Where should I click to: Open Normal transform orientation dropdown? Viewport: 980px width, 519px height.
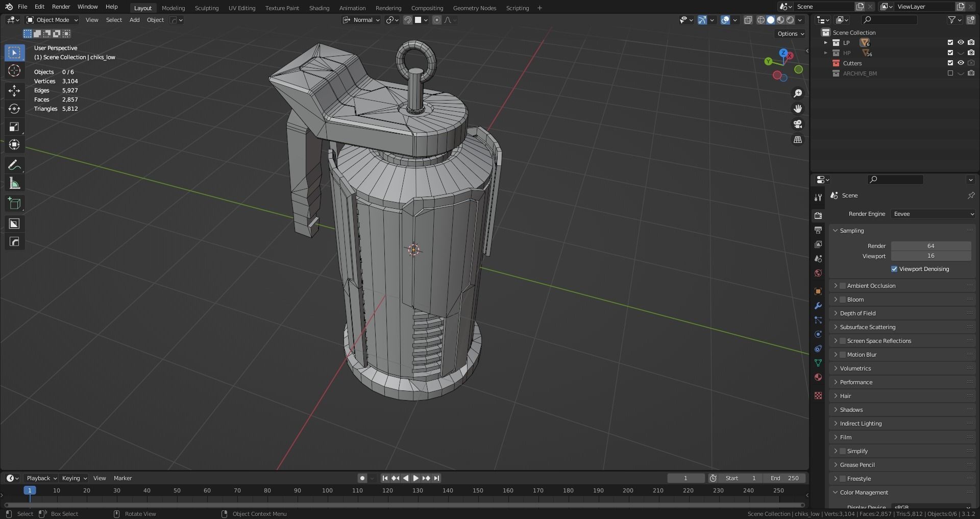point(361,20)
